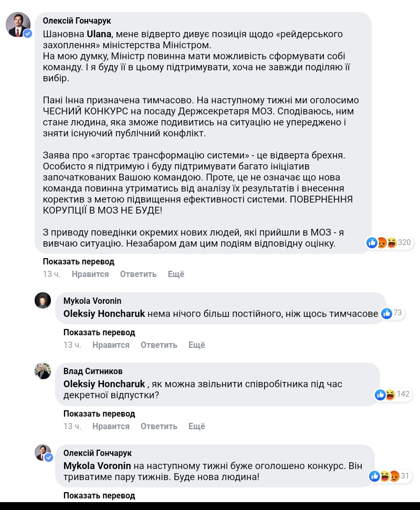Show translation of the top long comment
Viewport: 420px width, 510px height.
[x=78, y=261]
